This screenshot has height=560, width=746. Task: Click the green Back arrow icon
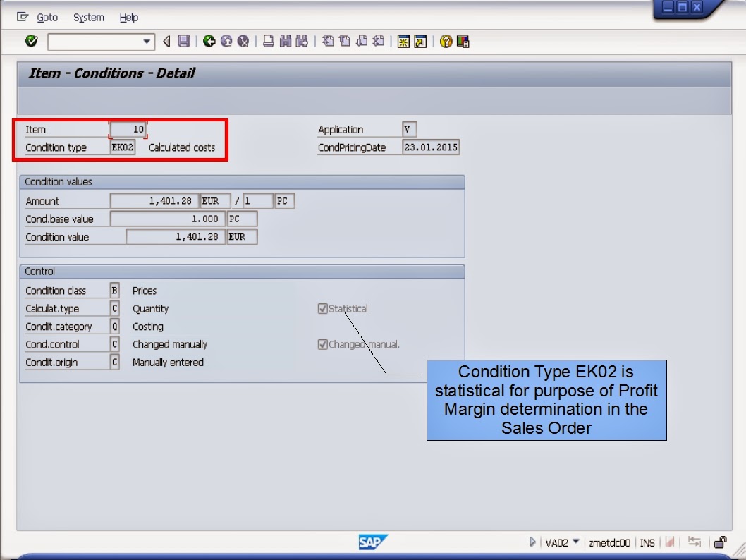point(208,41)
